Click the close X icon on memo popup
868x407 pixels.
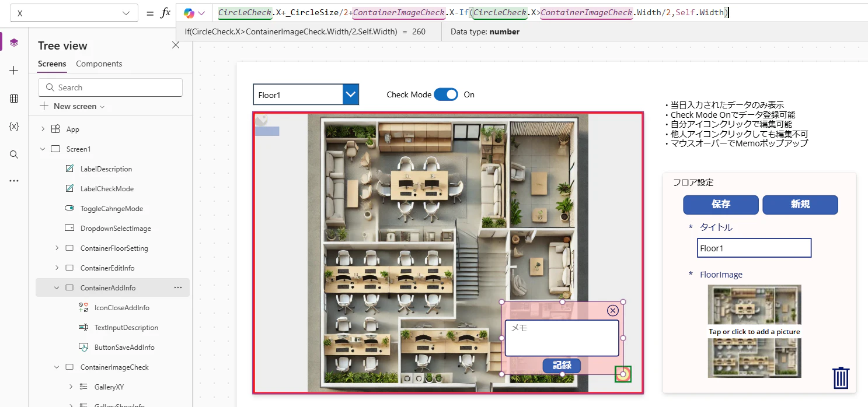click(x=612, y=310)
